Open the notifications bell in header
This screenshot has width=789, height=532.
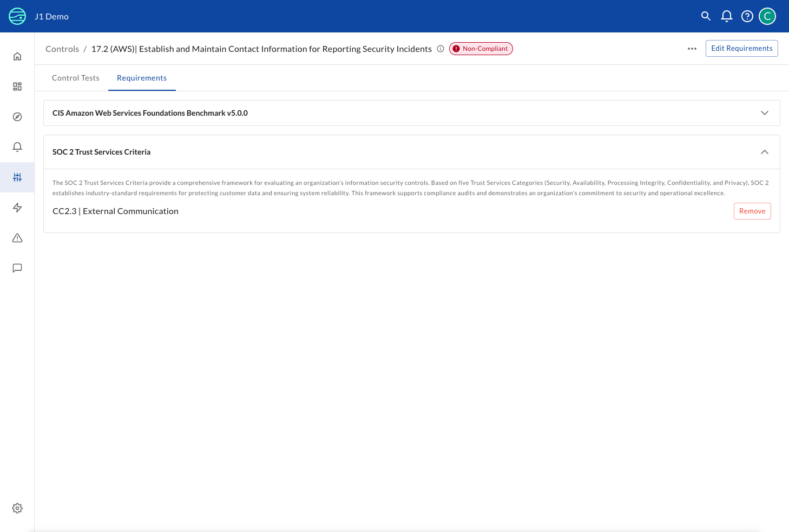(x=726, y=16)
